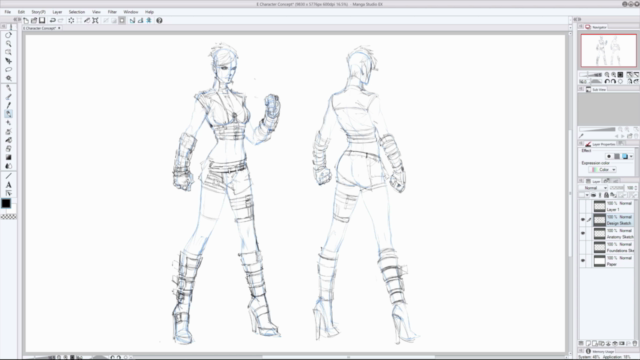Click the Transform scale toolbar icon
This screenshot has width=640, height=360.
tap(95, 20)
